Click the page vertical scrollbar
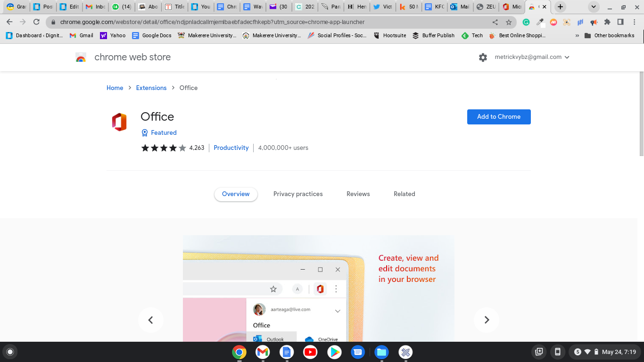This screenshot has width=644, height=362. 641,114
